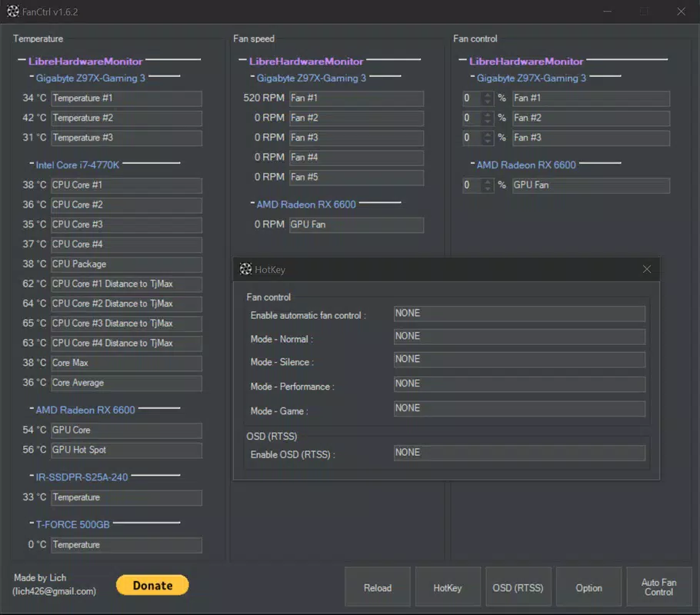The image size is (700, 615).
Task: Decrease Fan #3 control percentage stepper
Action: (x=488, y=141)
